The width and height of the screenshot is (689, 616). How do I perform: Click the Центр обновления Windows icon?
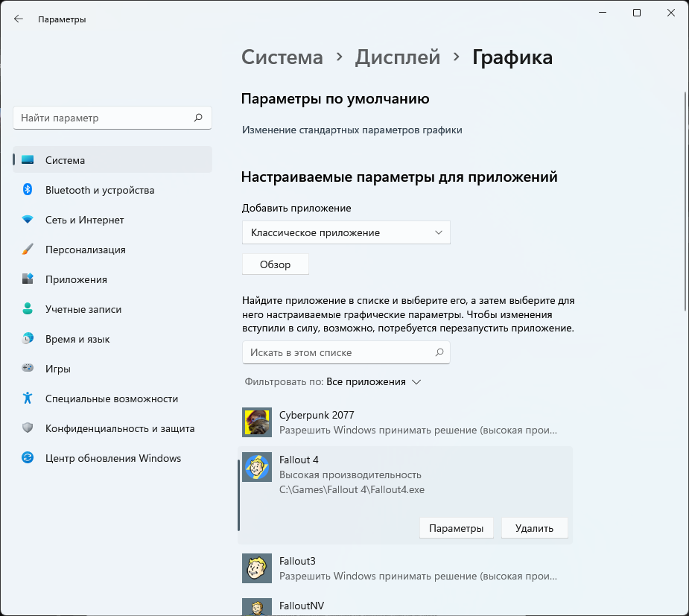click(28, 458)
